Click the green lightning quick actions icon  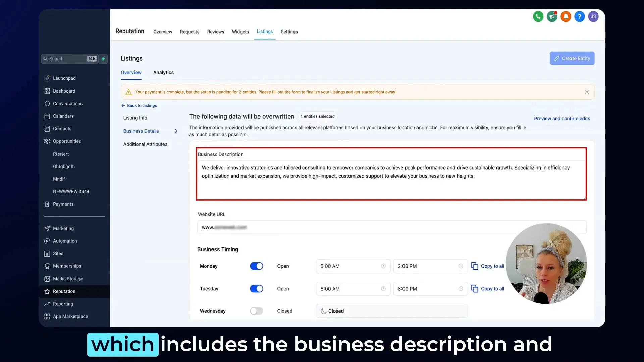click(103, 59)
